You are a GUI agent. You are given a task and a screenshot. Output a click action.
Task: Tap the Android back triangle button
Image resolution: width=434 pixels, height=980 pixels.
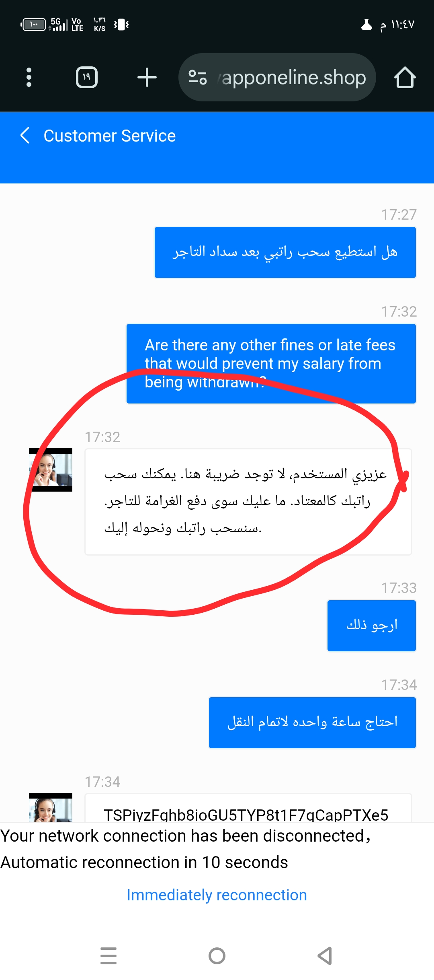(x=325, y=956)
